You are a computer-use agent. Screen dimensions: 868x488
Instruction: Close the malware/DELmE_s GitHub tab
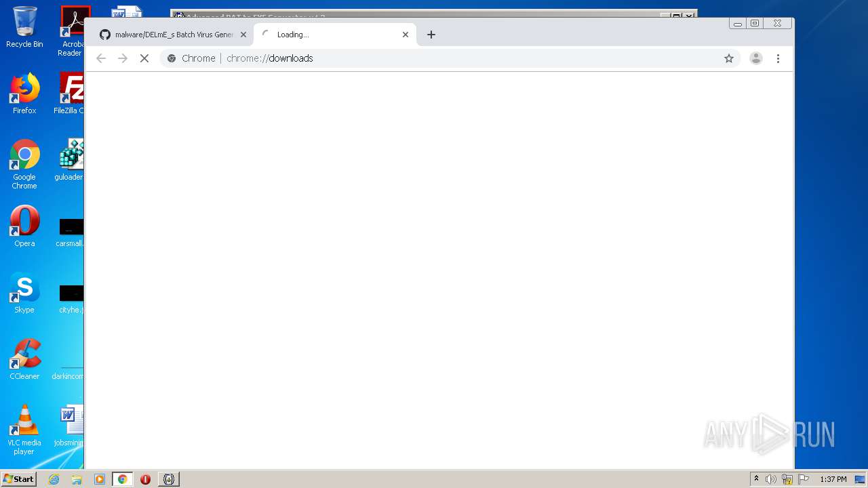[243, 35]
